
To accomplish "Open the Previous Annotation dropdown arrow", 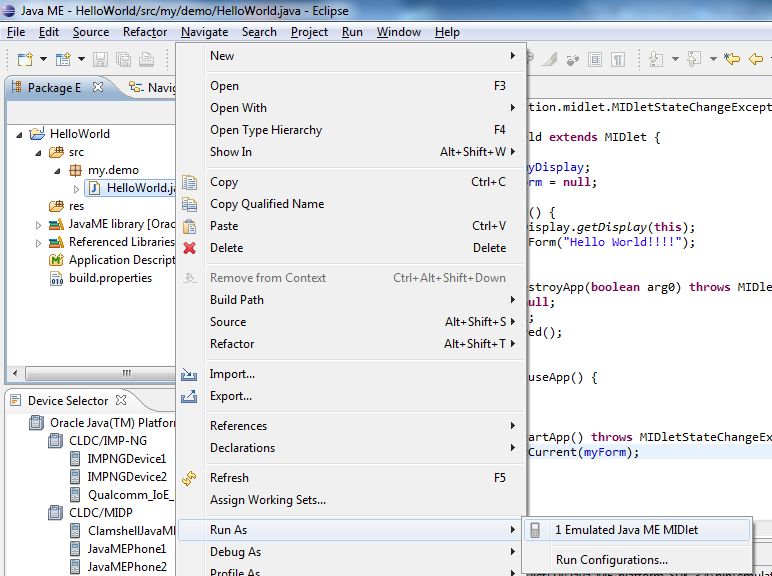I will point(713,60).
